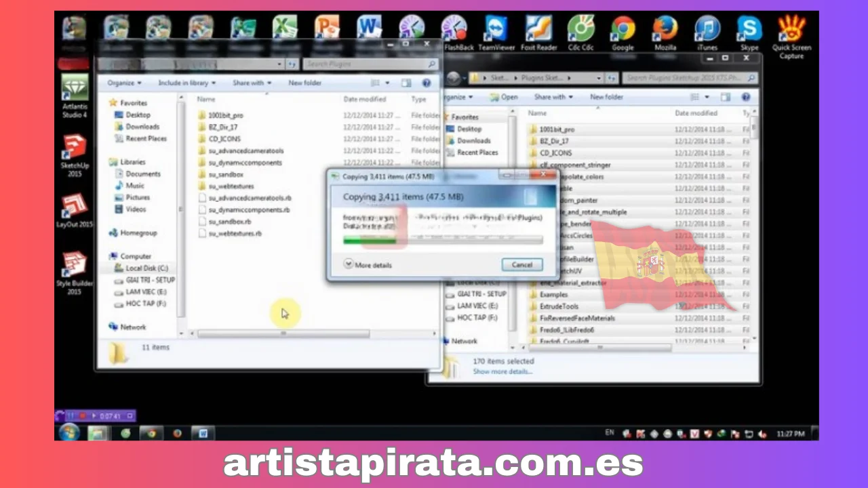Open view options arrow in Plugins Sketchup 2015 window

(x=707, y=97)
